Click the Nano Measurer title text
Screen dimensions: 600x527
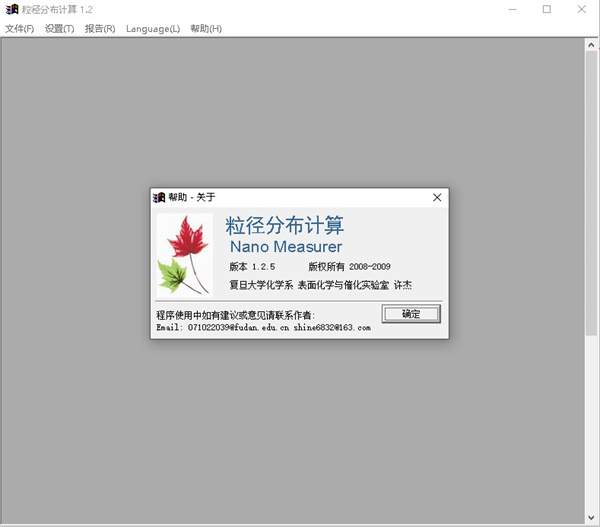click(286, 247)
